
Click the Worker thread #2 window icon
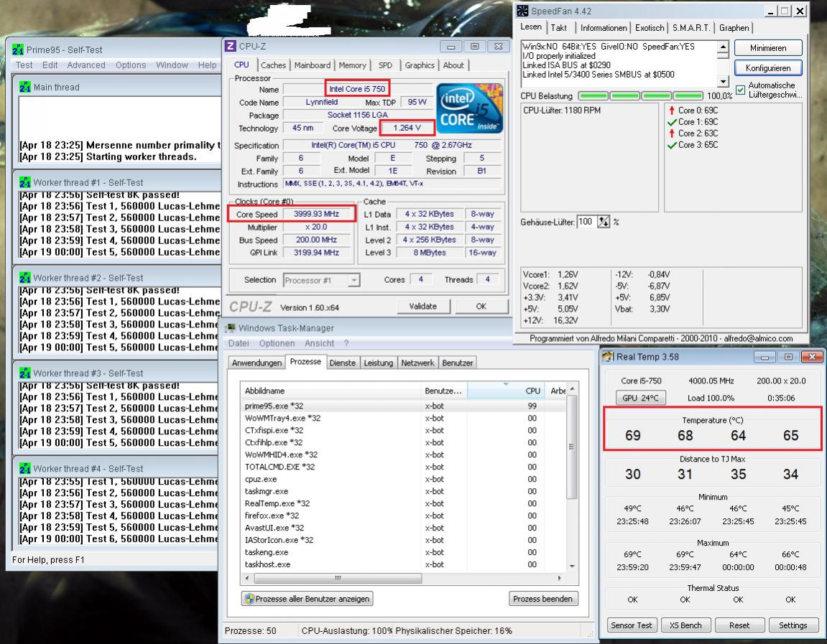point(25,278)
